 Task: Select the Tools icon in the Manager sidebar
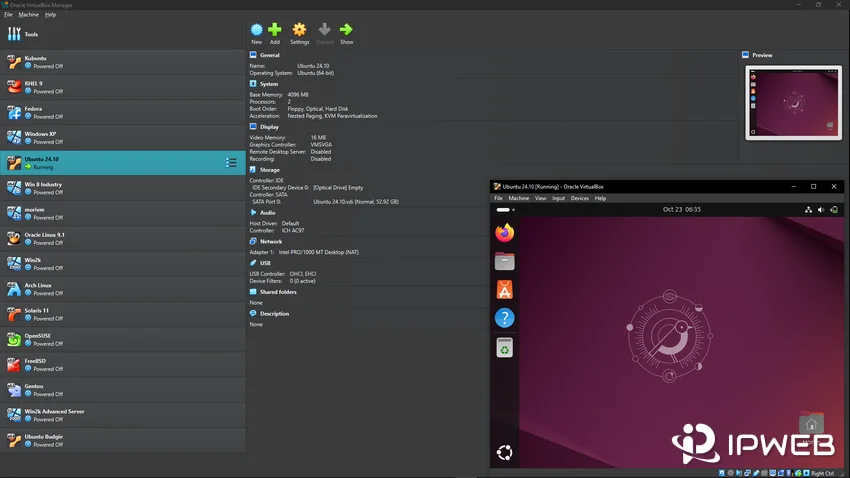(x=14, y=34)
